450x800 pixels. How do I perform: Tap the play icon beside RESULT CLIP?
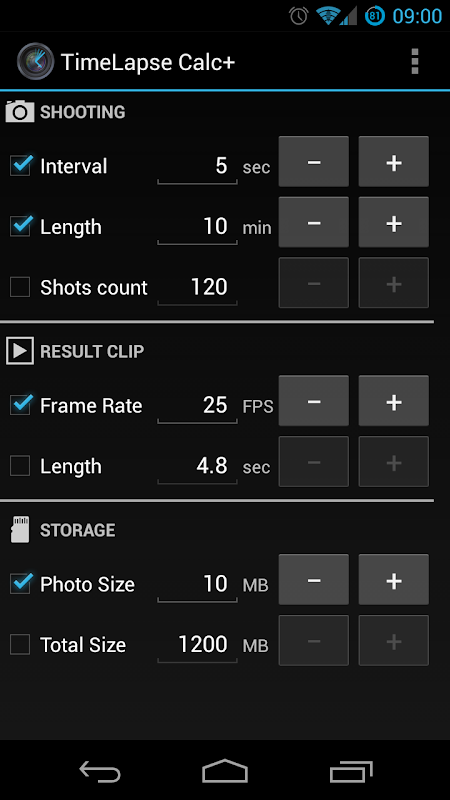[20, 351]
